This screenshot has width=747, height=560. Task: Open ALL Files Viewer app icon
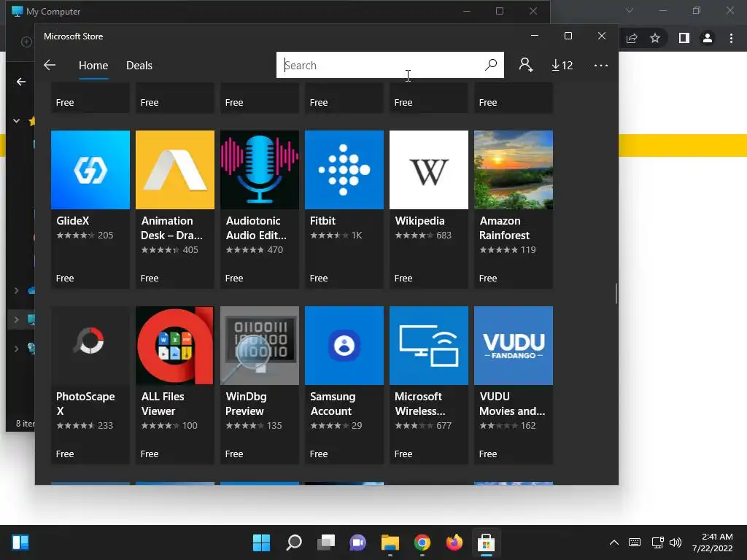click(175, 345)
